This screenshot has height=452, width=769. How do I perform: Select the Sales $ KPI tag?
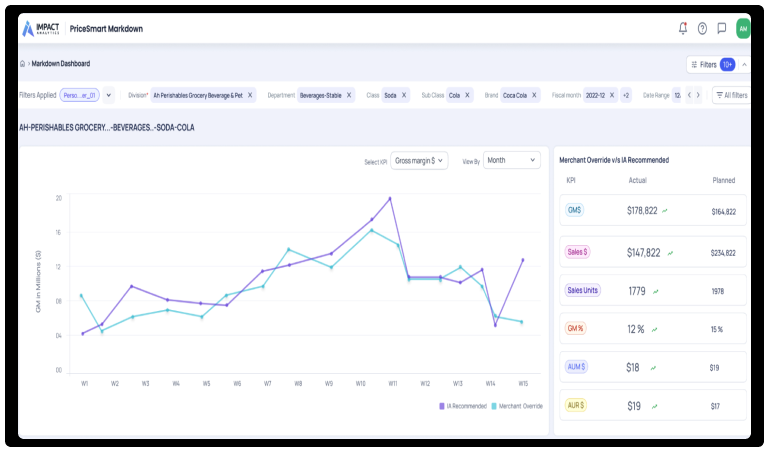tap(577, 252)
